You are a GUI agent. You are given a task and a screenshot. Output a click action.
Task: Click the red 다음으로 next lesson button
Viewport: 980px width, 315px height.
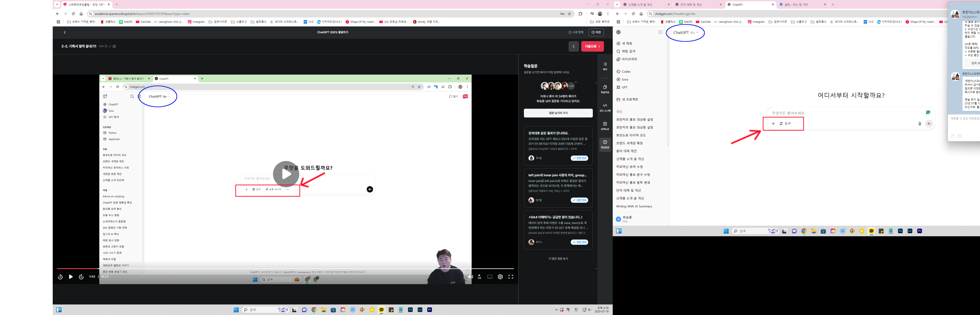click(592, 46)
